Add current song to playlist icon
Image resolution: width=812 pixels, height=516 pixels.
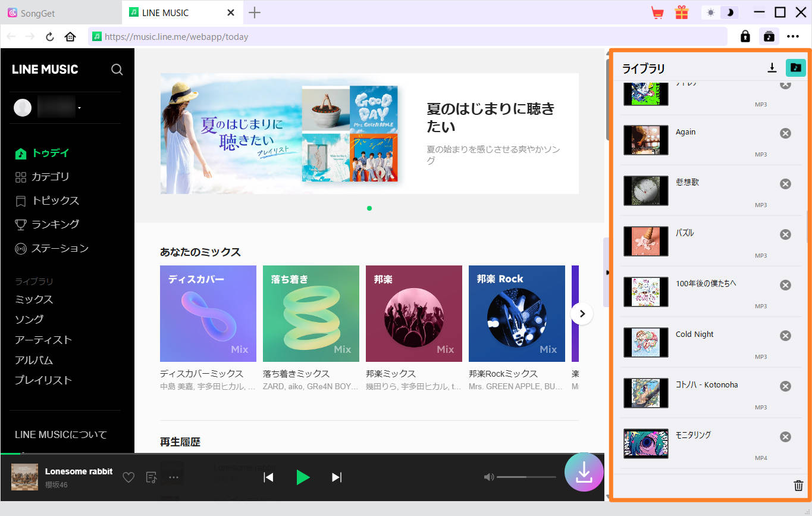click(x=152, y=477)
